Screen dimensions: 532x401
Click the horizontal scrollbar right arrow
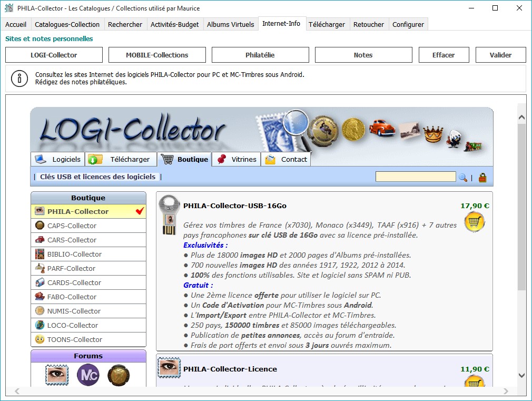point(506,391)
